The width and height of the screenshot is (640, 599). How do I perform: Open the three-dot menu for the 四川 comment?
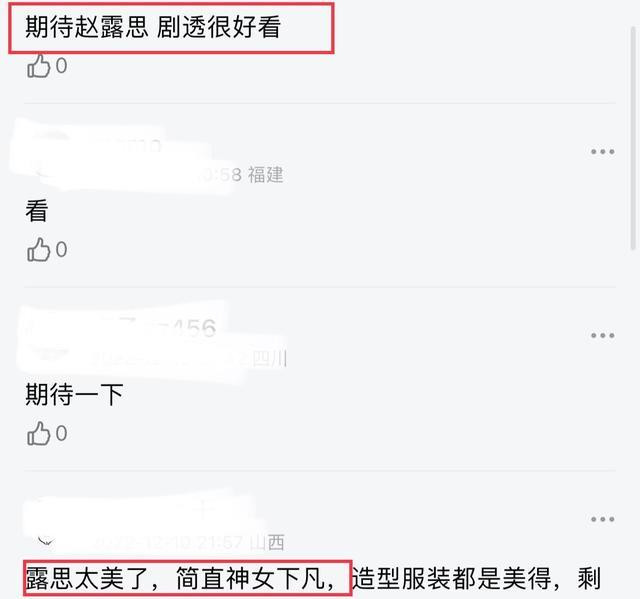tap(602, 335)
